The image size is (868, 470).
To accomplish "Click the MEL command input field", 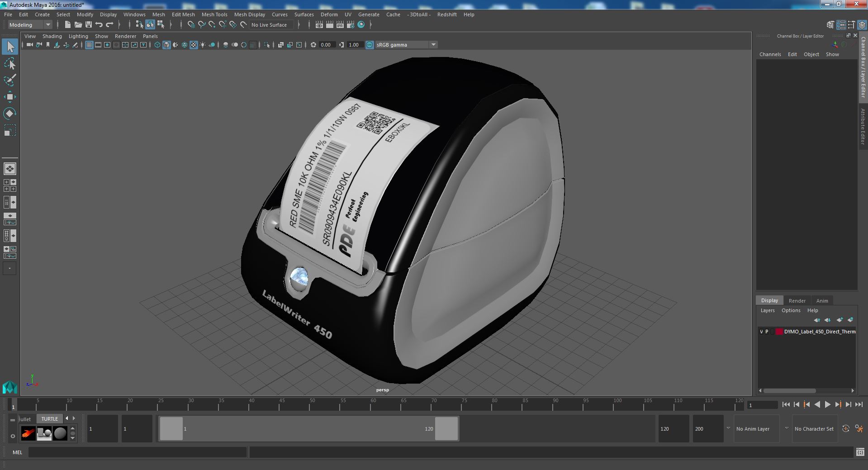I will coord(138,452).
